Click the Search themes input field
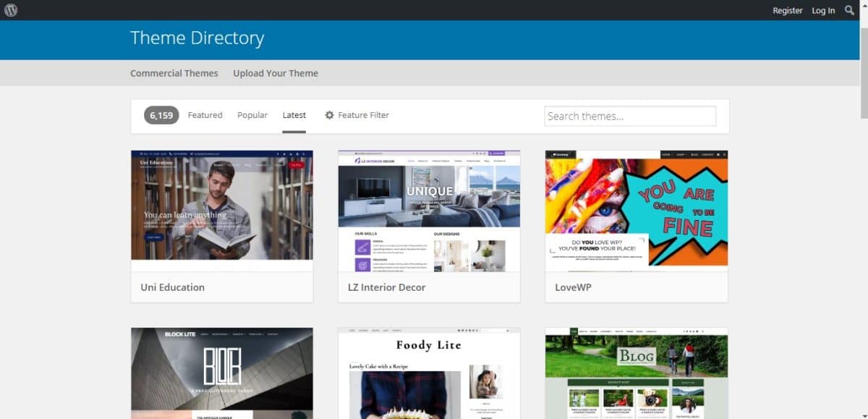The height and width of the screenshot is (419, 868). 629,116
